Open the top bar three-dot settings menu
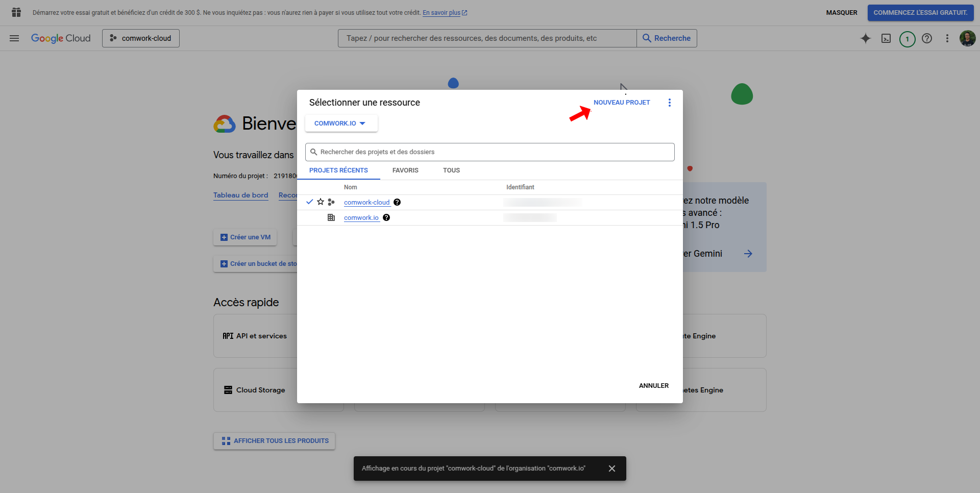The image size is (980, 493). coord(947,38)
